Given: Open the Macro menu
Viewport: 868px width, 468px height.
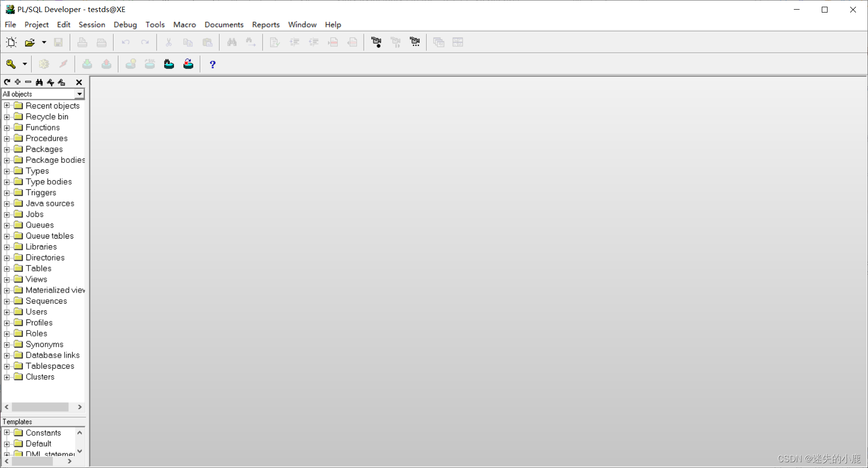Looking at the screenshot, I should pos(184,25).
